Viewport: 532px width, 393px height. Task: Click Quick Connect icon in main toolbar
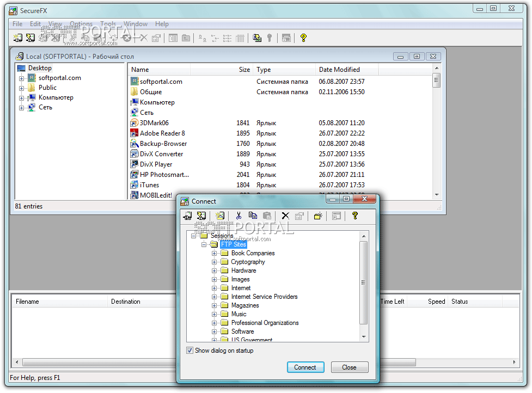[x=30, y=38]
